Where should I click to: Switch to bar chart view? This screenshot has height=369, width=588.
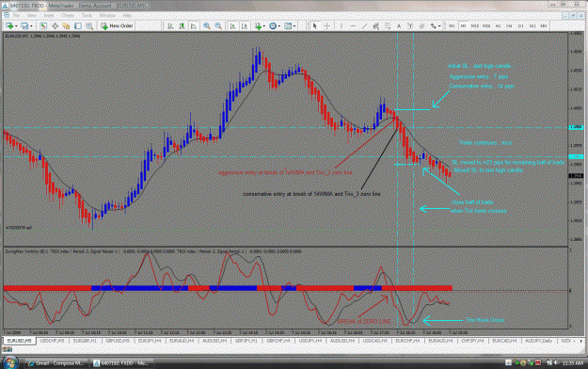[x=170, y=26]
